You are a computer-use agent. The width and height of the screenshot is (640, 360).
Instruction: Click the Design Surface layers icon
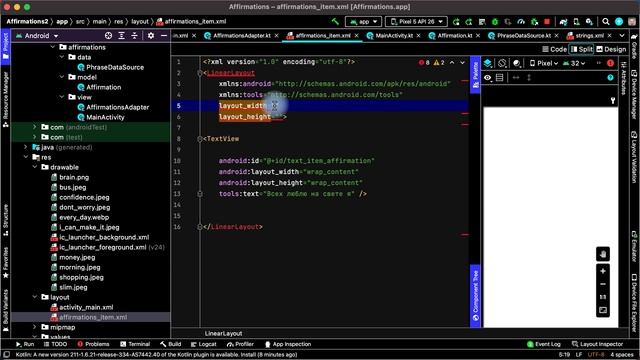(x=488, y=63)
